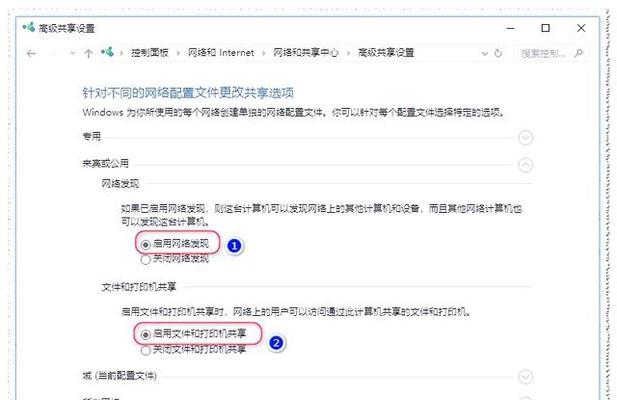Click the network icon in address bar
The image size is (617, 400).
(x=107, y=52)
